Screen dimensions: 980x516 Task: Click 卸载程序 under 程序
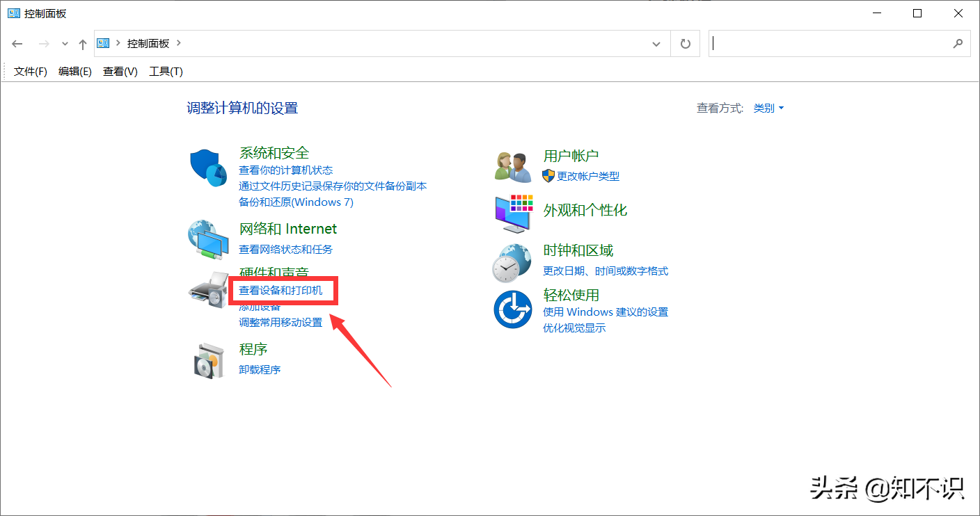pos(260,369)
